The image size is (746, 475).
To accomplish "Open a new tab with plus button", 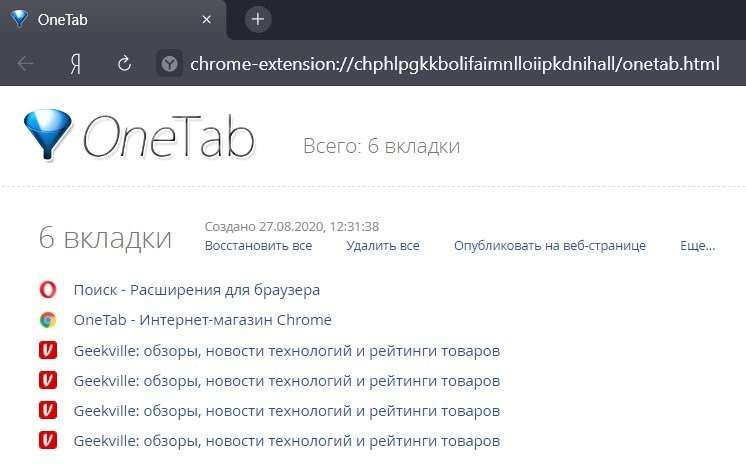I will [257, 19].
